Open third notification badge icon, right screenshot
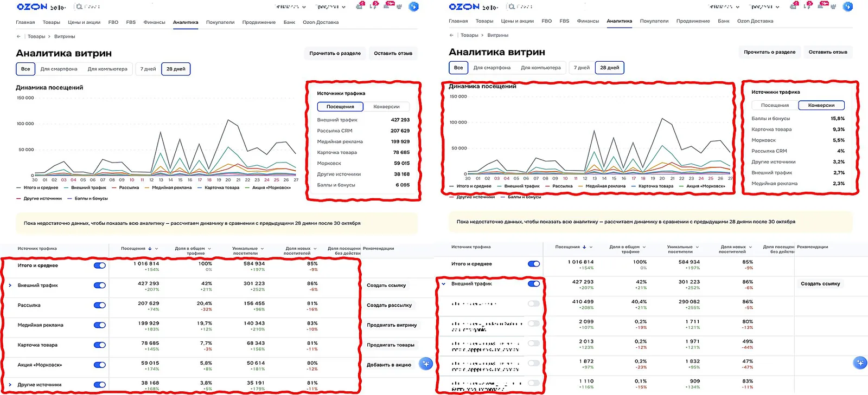Image resolution: width=868 pixels, height=395 pixels. coord(824,5)
